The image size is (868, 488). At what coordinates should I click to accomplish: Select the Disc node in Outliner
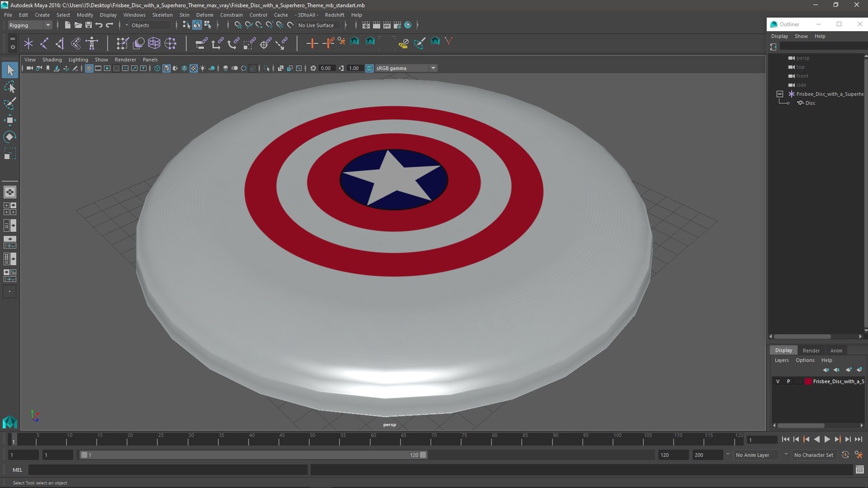coord(810,103)
